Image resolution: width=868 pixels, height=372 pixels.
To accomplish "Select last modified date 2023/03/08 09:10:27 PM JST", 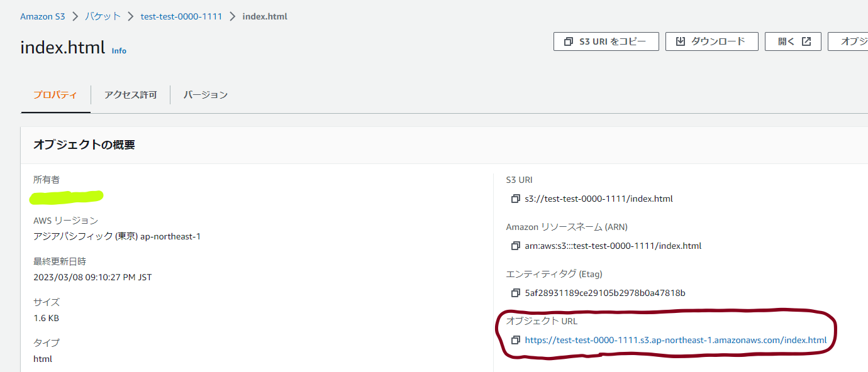I will (92, 277).
